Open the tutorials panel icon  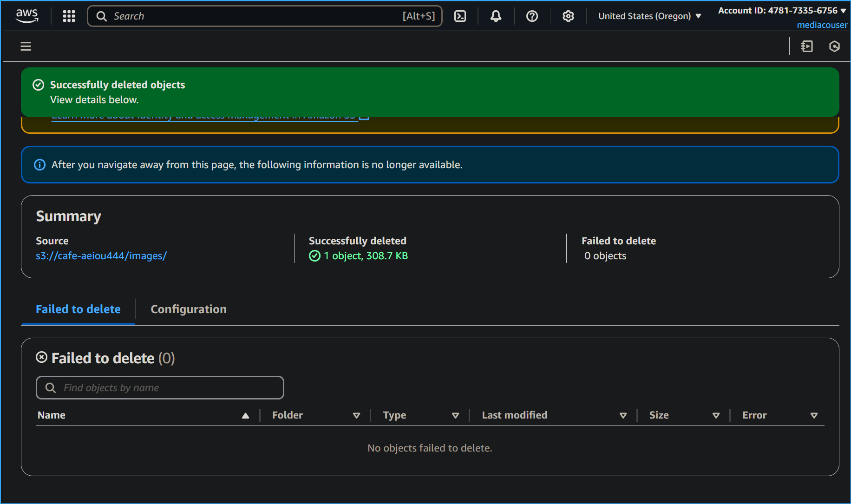click(x=807, y=46)
